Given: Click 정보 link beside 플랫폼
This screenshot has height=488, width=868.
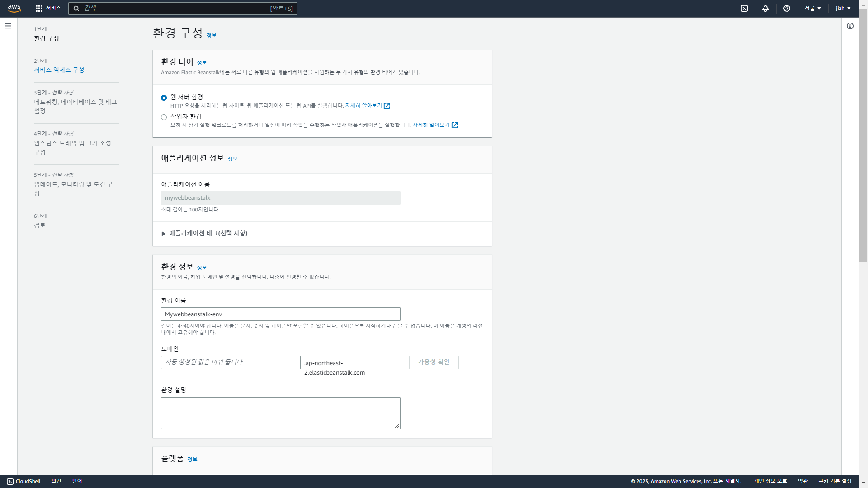Looking at the screenshot, I should tap(192, 459).
